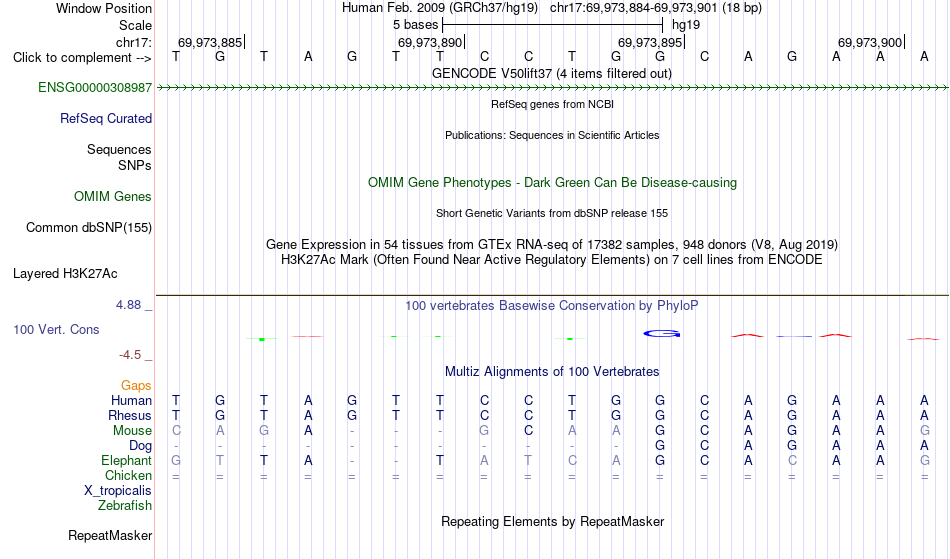The width and height of the screenshot is (950, 559).
Task: Open RefSeq genes from NCBI title
Action: pos(553,104)
